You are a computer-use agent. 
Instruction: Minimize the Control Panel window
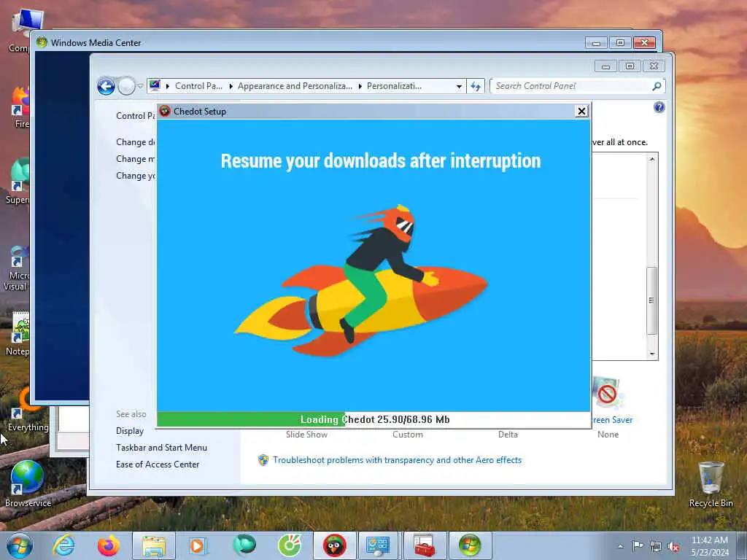pyautogui.click(x=605, y=66)
